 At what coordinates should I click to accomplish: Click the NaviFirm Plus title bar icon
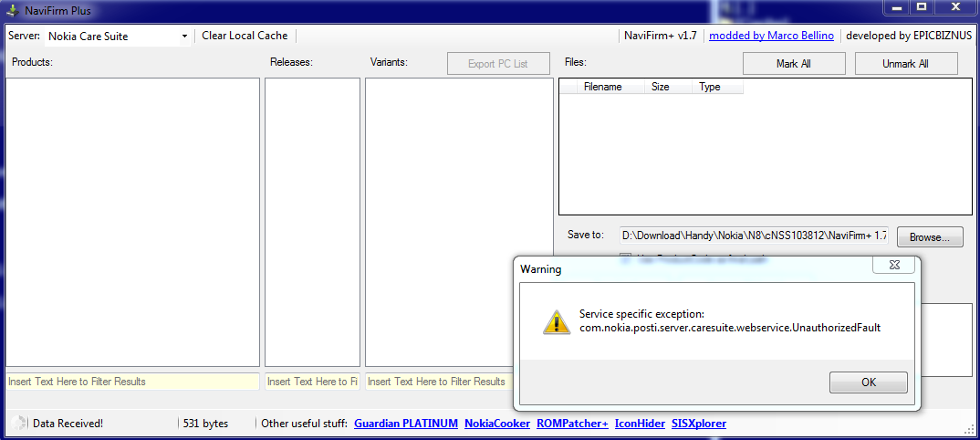[x=12, y=11]
